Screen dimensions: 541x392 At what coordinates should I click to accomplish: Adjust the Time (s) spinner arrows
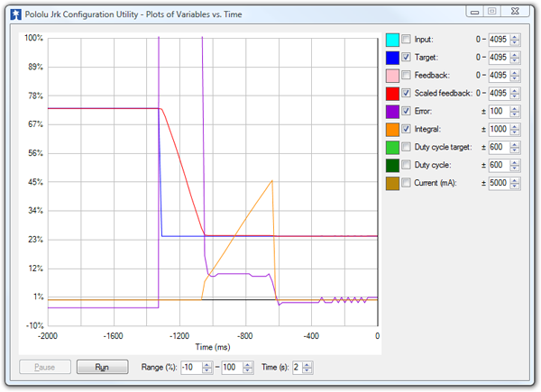308,368
